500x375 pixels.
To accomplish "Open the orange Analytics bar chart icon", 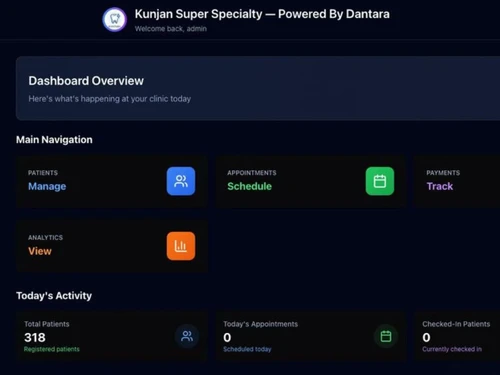I will [181, 246].
